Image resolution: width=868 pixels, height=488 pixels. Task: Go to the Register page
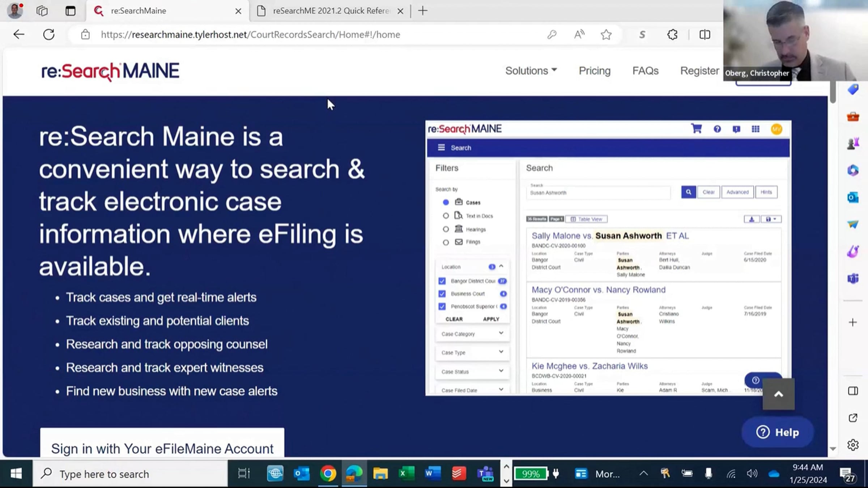(x=699, y=70)
